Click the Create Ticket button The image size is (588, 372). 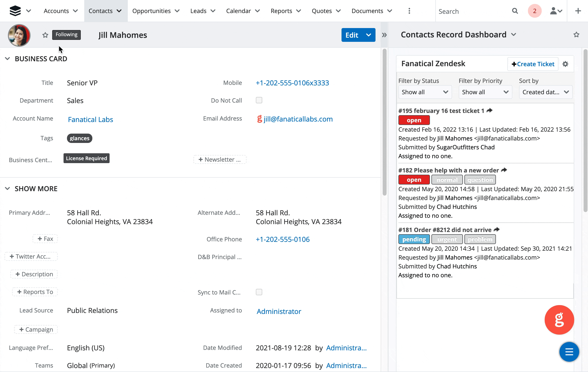pos(533,64)
